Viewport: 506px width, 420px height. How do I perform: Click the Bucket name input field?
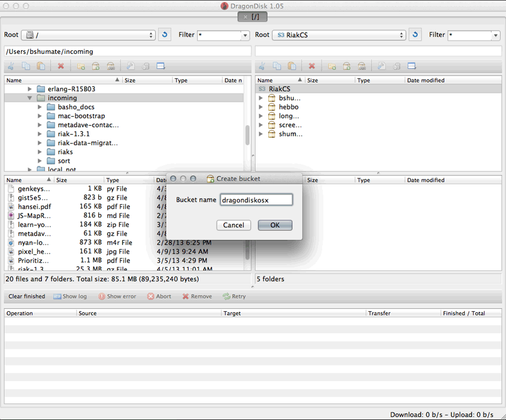[x=256, y=199]
